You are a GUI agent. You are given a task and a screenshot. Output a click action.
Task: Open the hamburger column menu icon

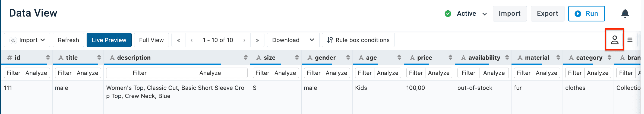(630, 40)
